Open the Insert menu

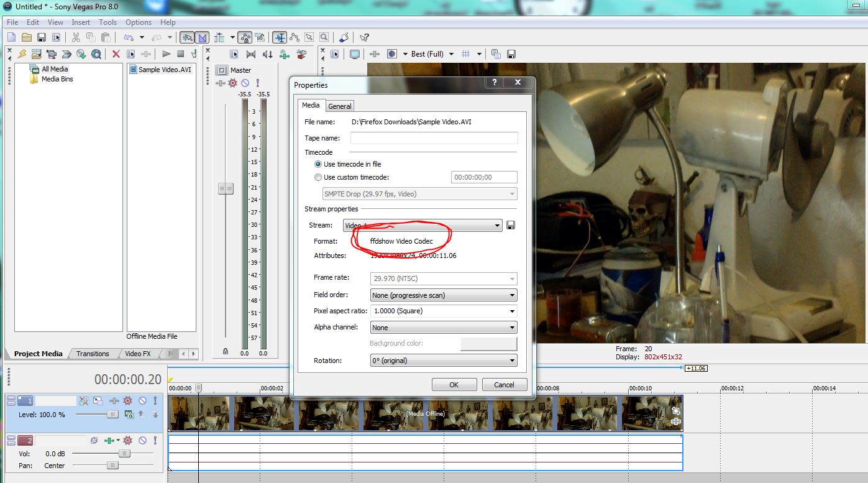(x=81, y=22)
